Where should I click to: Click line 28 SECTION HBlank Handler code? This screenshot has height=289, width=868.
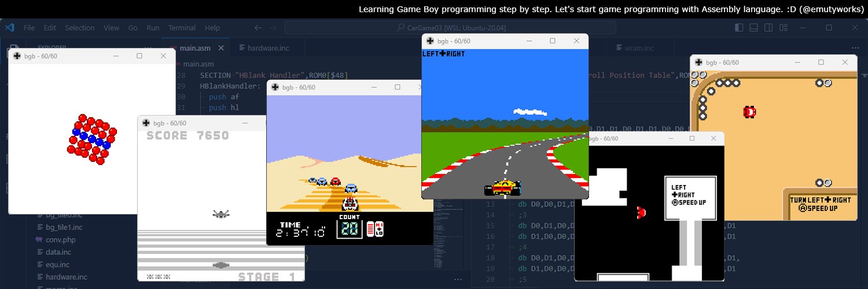point(273,75)
